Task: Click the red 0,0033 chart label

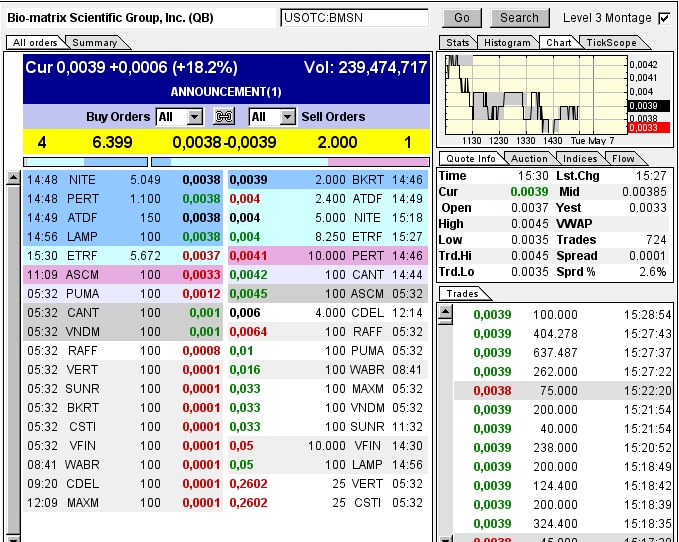Action: (x=648, y=128)
